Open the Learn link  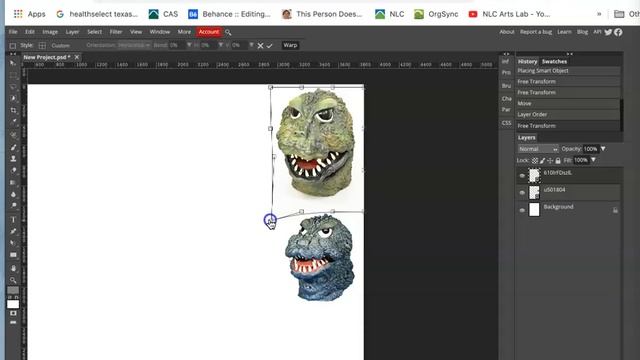click(564, 32)
